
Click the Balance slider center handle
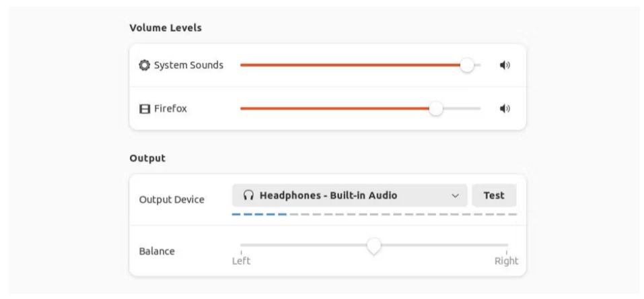tap(373, 246)
